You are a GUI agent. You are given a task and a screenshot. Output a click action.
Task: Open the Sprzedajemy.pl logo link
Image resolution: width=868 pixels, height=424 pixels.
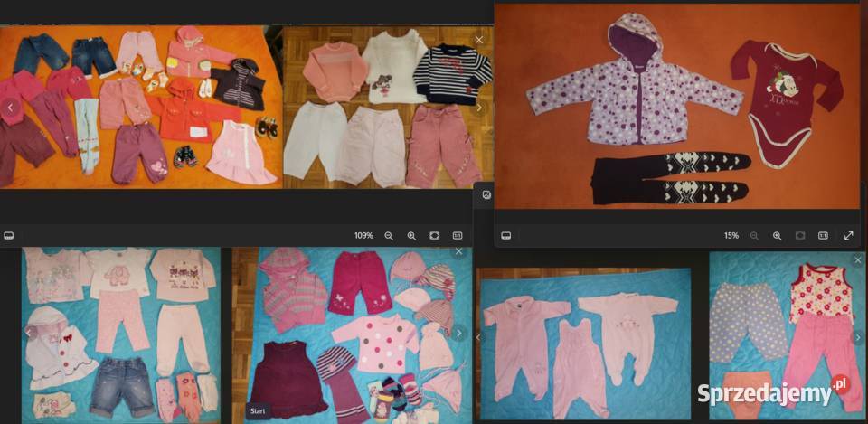coord(773,392)
